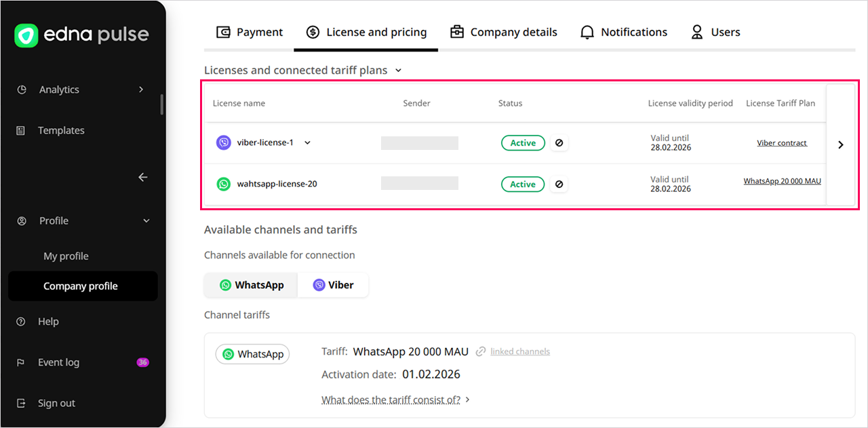Expand the viber-license-1 row details
This screenshot has width=868, height=428.
[307, 143]
